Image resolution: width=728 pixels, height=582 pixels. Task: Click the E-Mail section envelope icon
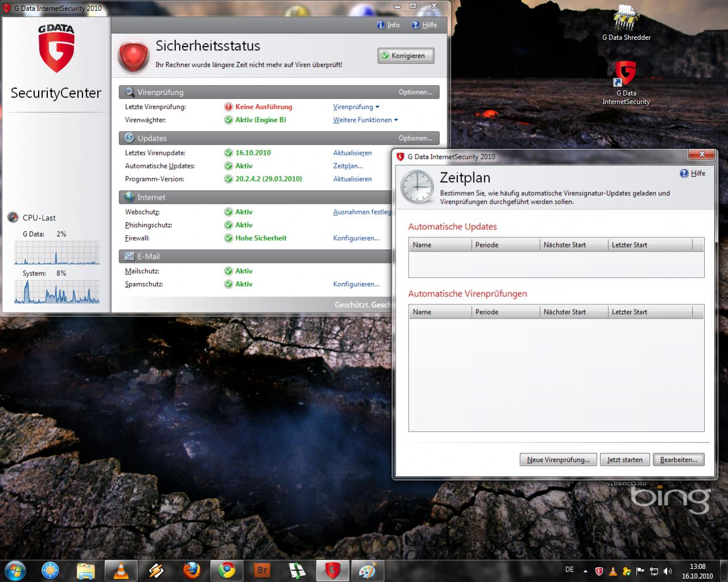(129, 257)
